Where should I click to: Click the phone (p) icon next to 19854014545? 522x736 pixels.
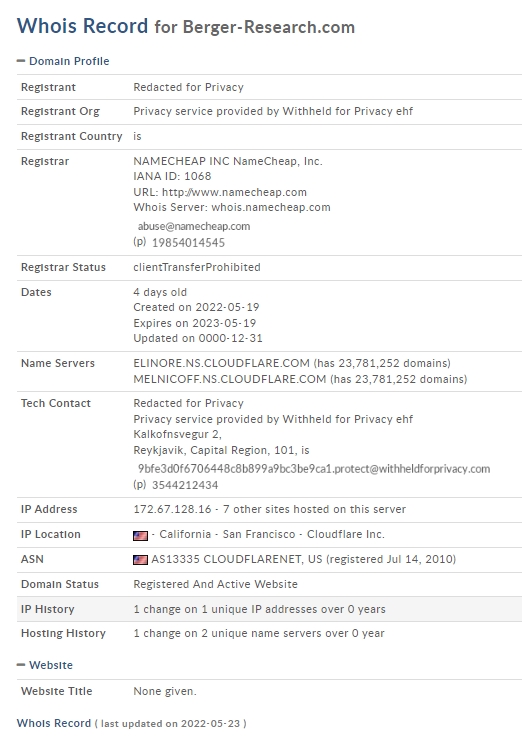[139, 242]
